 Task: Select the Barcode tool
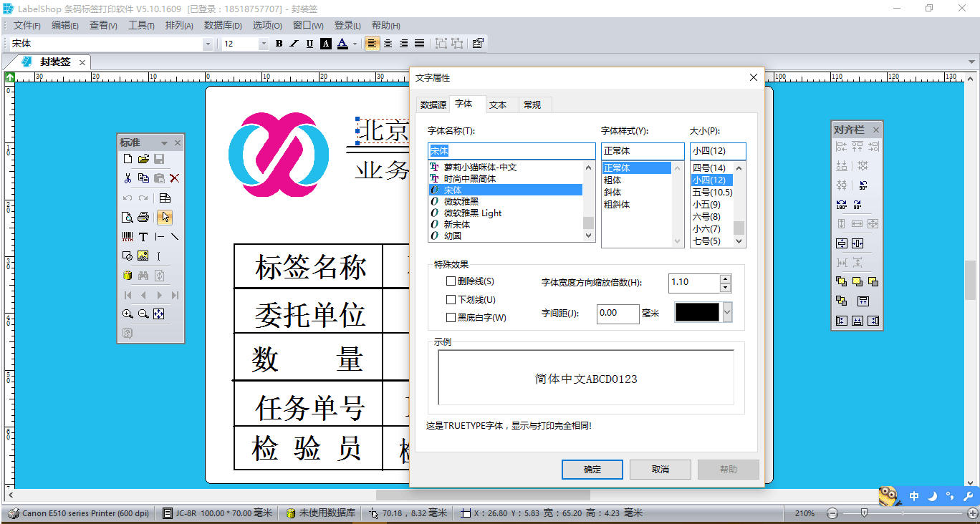point(128,236)
